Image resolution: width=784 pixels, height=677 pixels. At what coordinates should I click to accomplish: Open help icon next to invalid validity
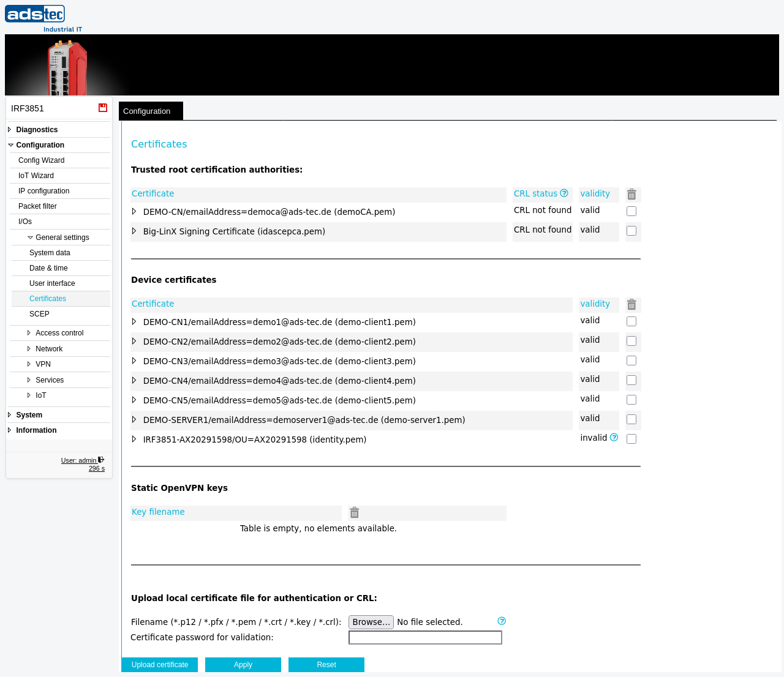point(614,438)
